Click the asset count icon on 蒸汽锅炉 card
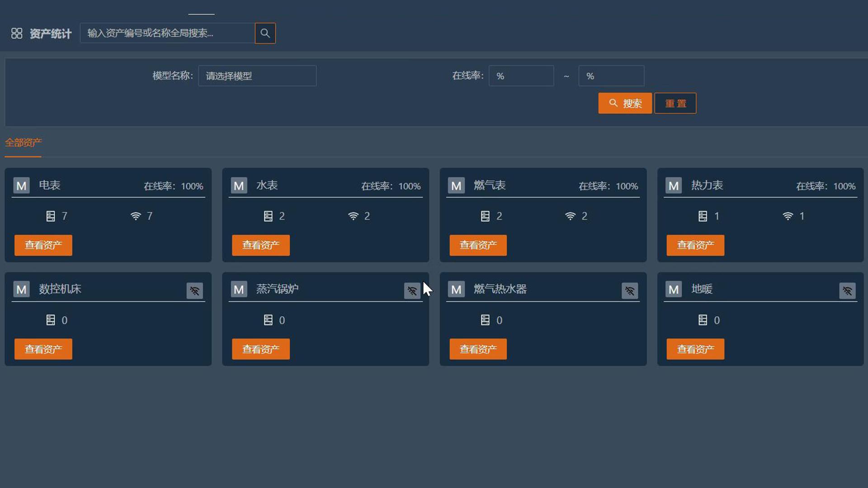868x488 pixels. [x=268, y=320]
